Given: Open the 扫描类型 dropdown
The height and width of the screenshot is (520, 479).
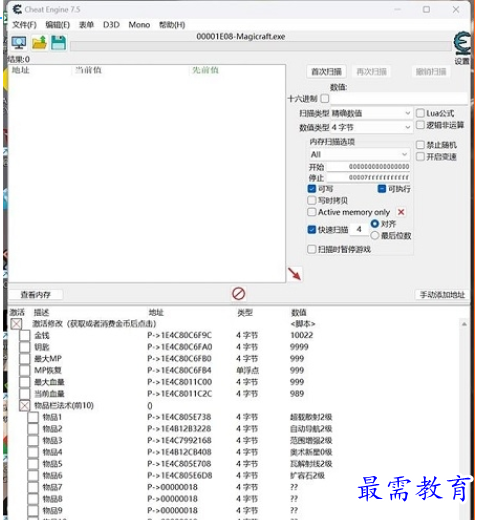Looking at the screenshot, I should click(x=371, y=113).
